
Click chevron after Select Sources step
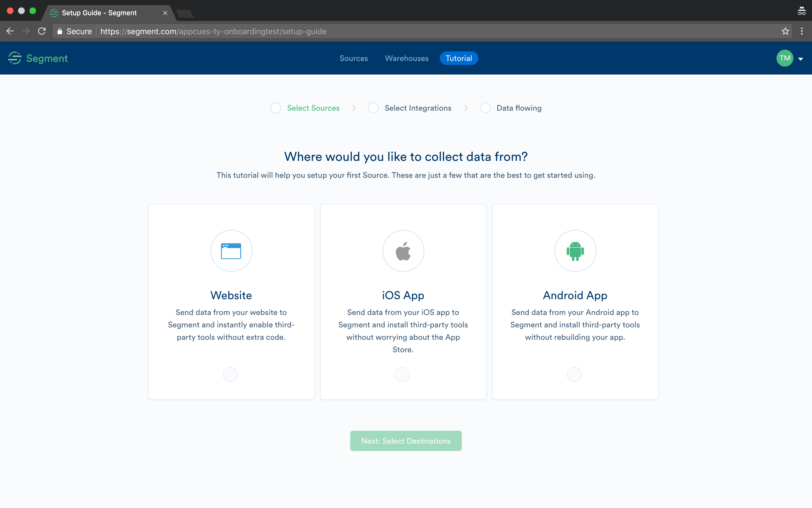pyautogui.click(x=354, y=108)
